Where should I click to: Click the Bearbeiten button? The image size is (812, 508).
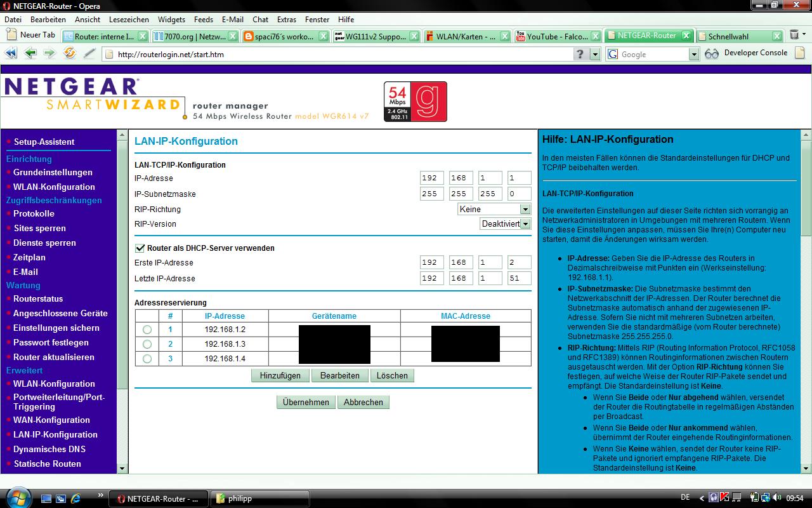tap(340, 375)
